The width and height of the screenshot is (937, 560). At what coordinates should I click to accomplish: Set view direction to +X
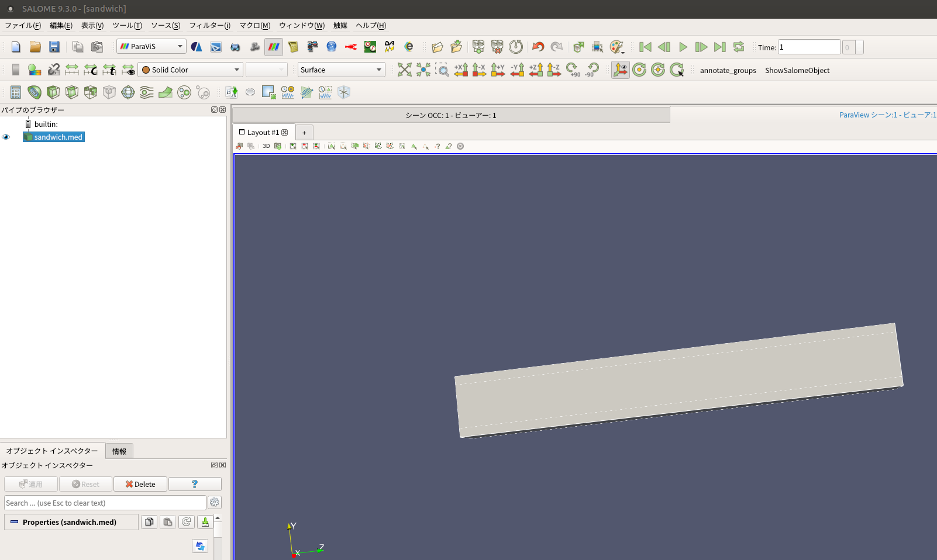click(461, 70)
